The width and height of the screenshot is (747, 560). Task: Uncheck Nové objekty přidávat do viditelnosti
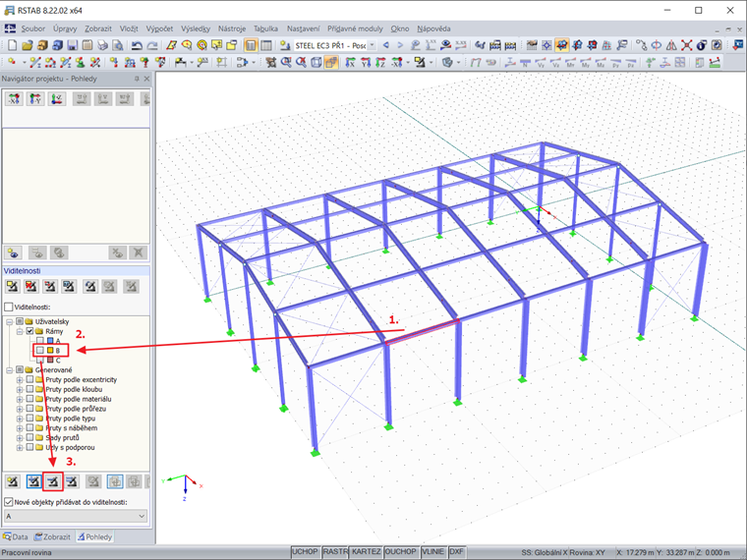pos(9,502)
